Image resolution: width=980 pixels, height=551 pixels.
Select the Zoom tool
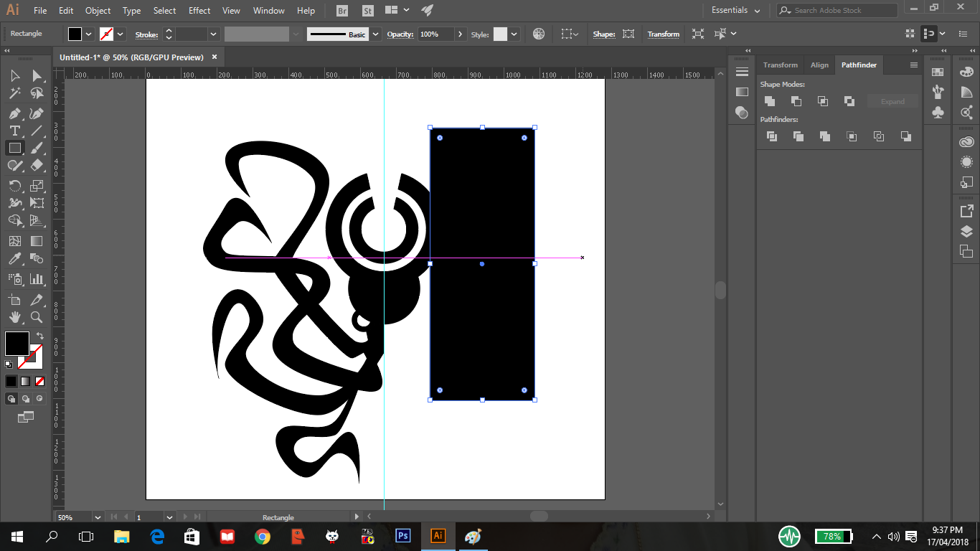click(37, 316)
